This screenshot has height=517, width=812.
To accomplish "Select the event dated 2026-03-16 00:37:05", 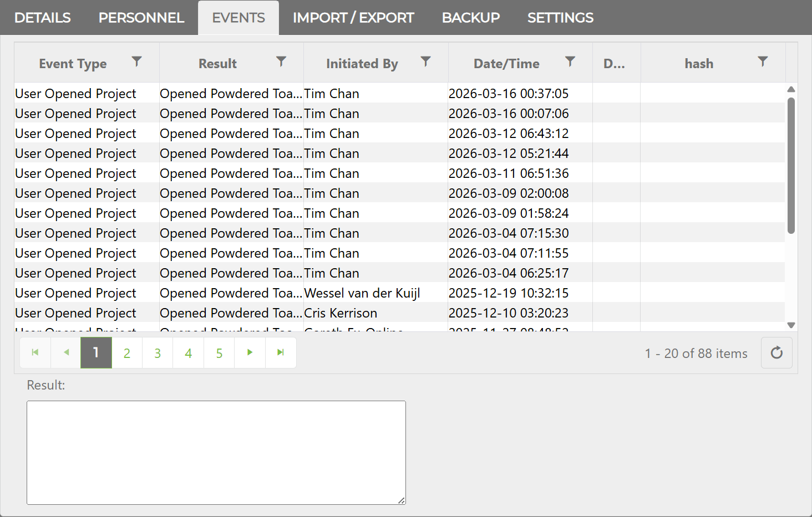I will coord(399,93).
